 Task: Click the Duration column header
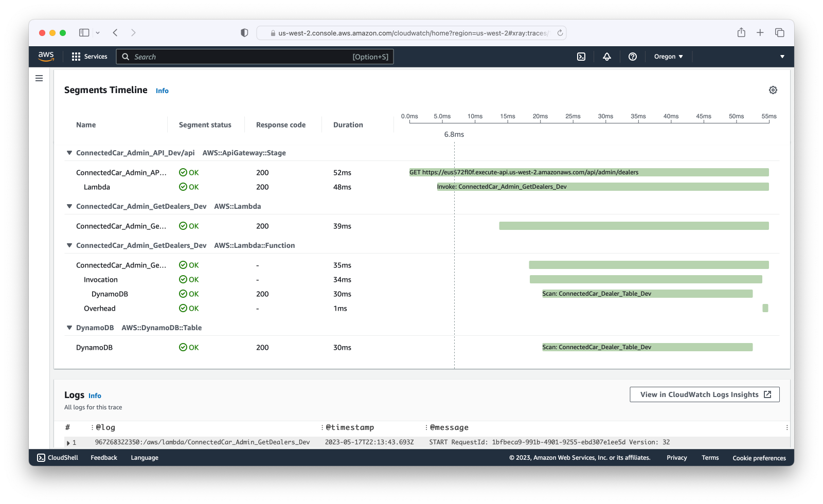coord(348,125)
